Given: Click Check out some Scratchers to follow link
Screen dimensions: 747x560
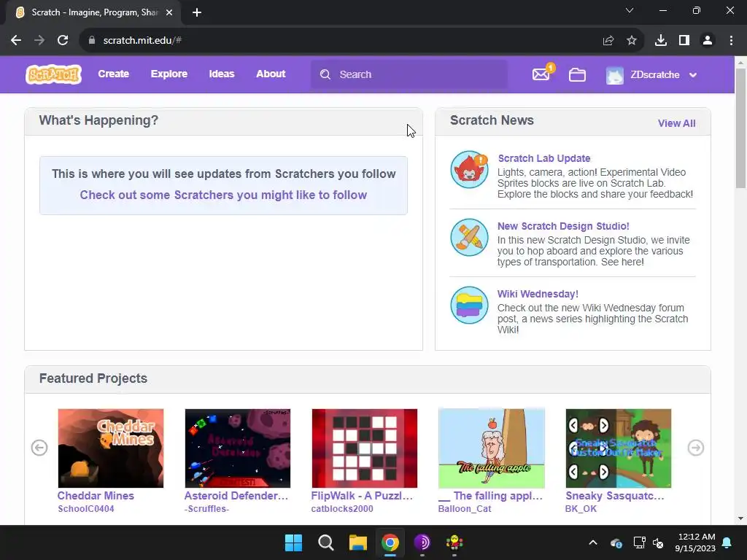Looking at the screenshot, I should click(223, 195).
